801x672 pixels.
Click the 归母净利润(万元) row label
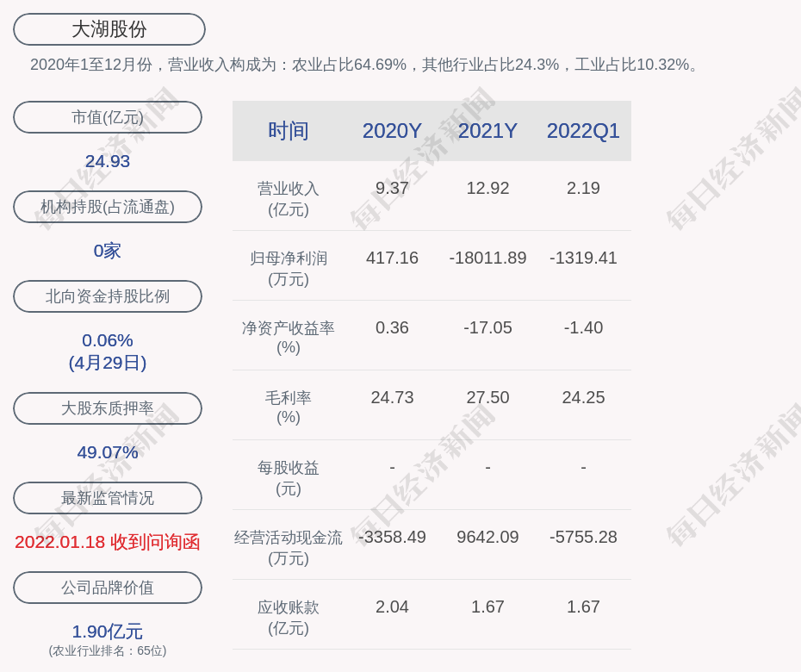point(289,269)
